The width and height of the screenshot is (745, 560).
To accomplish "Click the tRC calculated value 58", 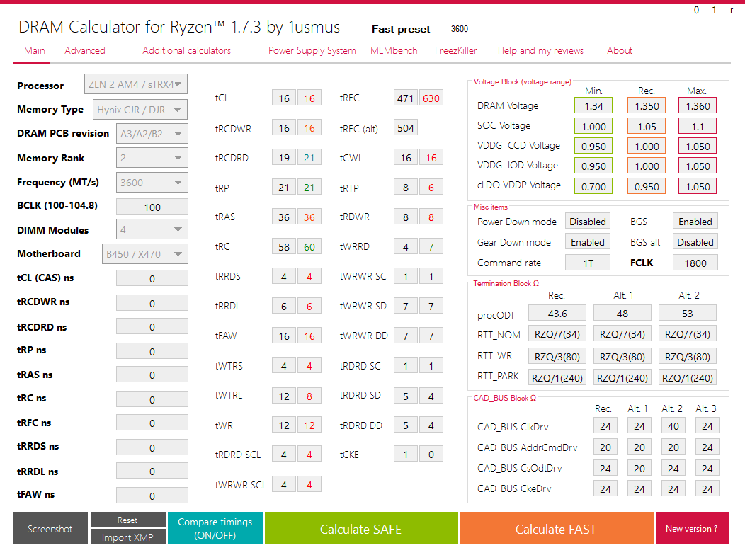I will (284, 246).
